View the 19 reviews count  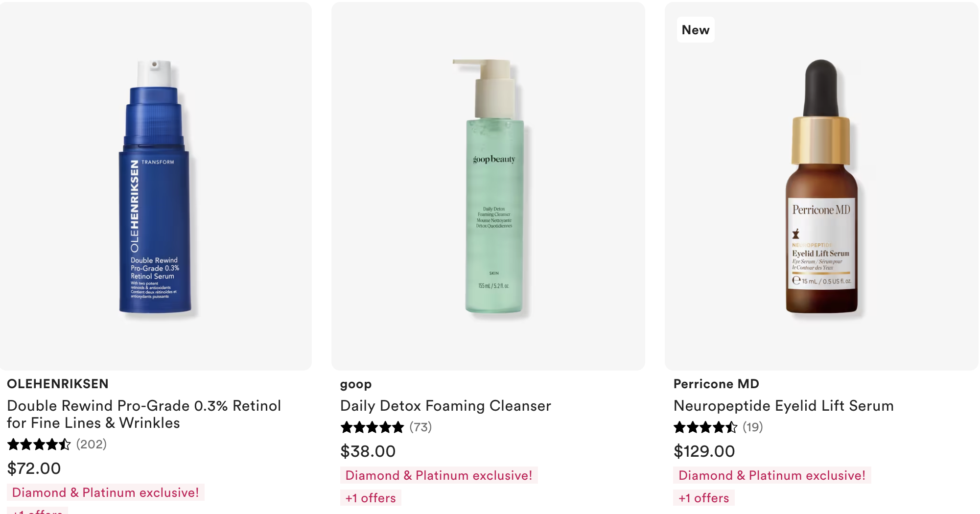coord(752,427)
